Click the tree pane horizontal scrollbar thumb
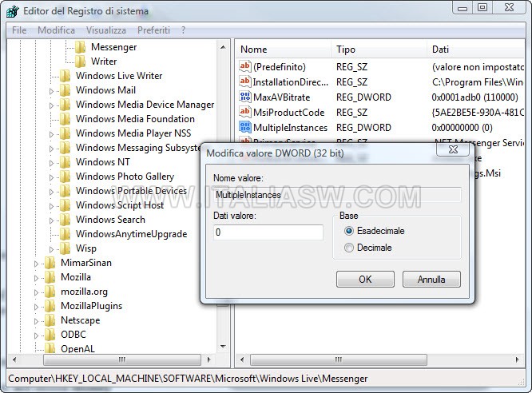The height and width of the screenshot is (393, 532). tap(122, 359)
